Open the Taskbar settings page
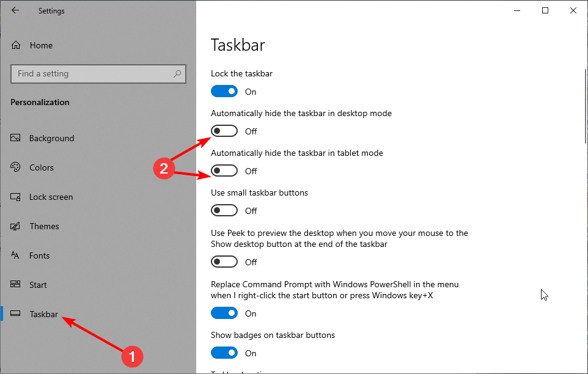 (43, 314)
